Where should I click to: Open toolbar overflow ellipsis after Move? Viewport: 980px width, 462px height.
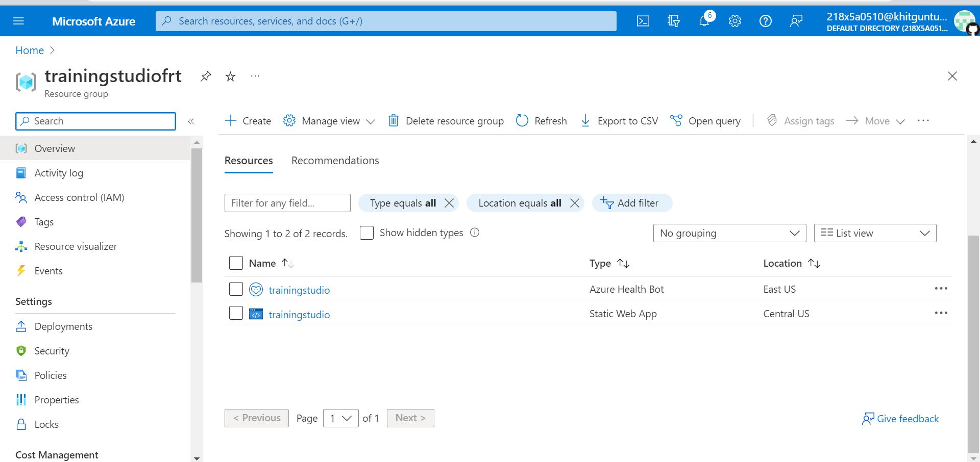click(x=923, y=121)
